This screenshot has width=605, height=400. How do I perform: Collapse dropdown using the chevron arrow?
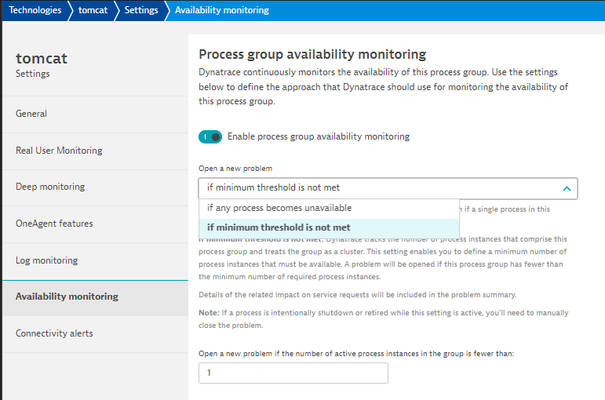coord(566,187)
